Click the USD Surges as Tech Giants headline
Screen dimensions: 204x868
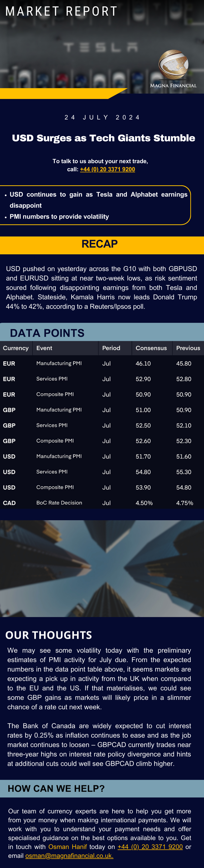tap(104, 138)
